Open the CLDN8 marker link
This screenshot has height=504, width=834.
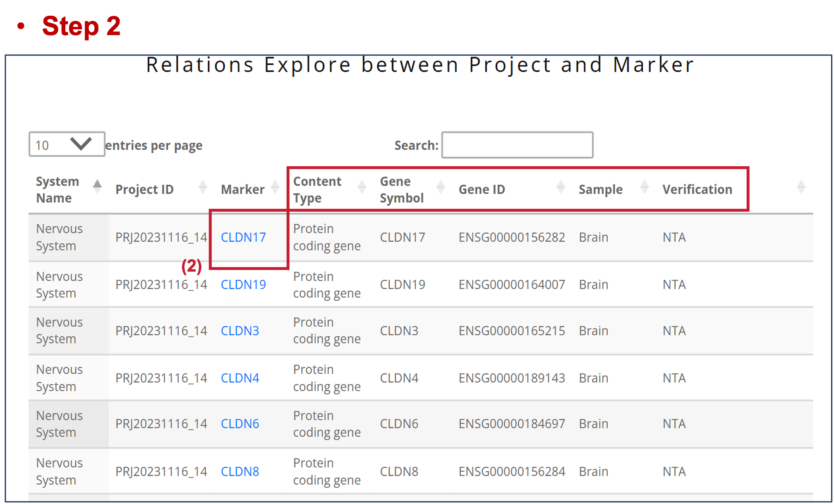pos(240,471)
